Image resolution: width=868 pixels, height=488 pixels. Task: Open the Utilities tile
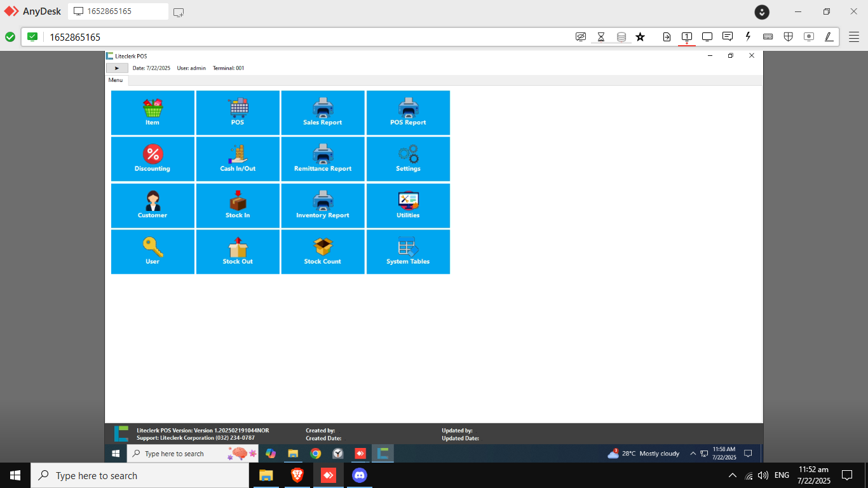(408, 205)
